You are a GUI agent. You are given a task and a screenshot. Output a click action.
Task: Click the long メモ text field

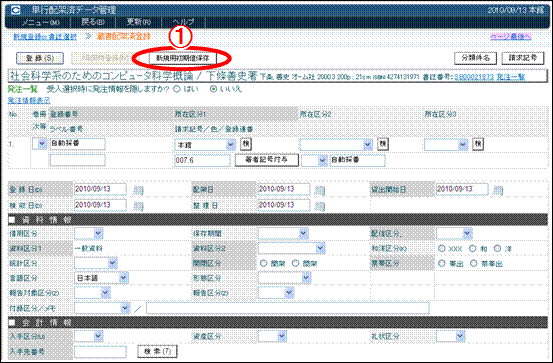click(288, 308)
